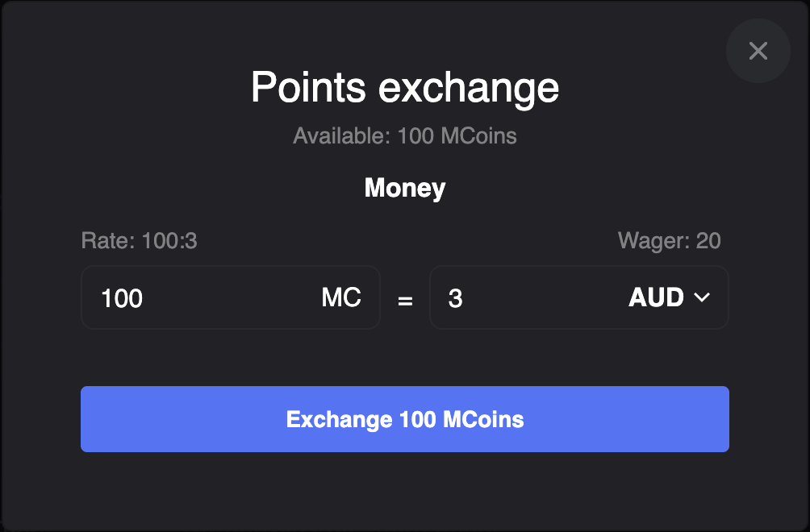Click the MC unit suffix in input
The width and height of the screenshot is (810, 532).
(341, 298)
